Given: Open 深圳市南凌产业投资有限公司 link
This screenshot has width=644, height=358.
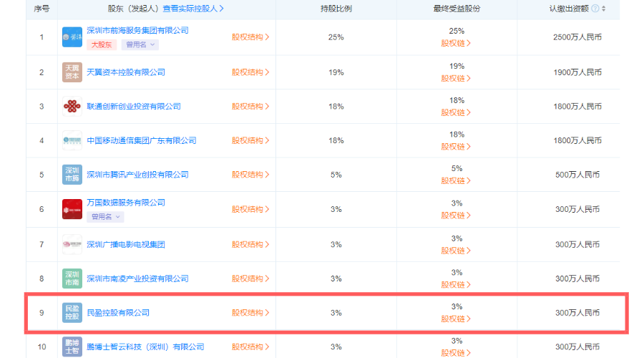Looking at the screenshot, I should pyautogui.click(x=137, y=279).
